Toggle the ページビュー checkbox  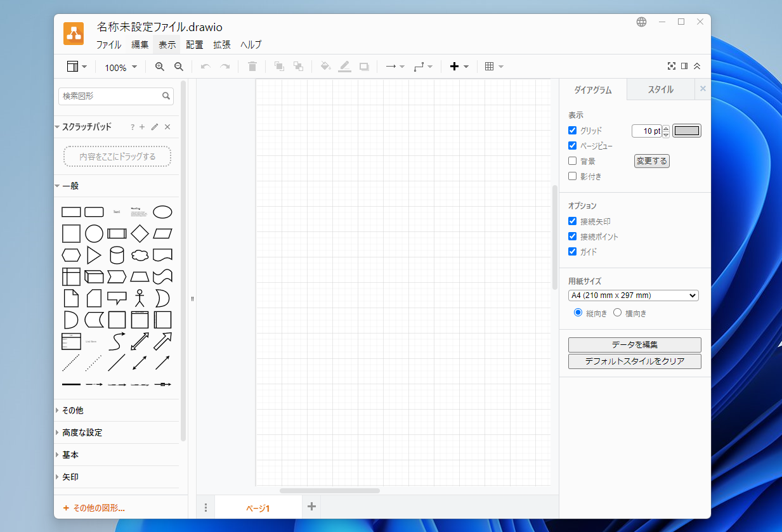(x=573, y=145)
